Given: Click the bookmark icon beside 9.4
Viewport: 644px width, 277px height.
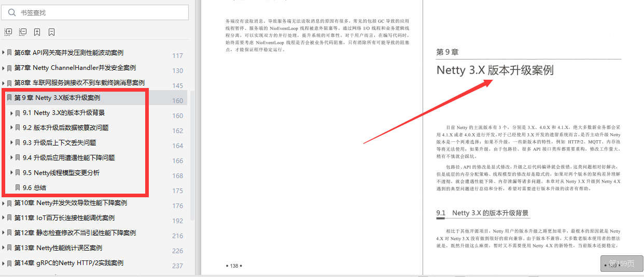Looking at the screenshot, I should tap(18, 158).
